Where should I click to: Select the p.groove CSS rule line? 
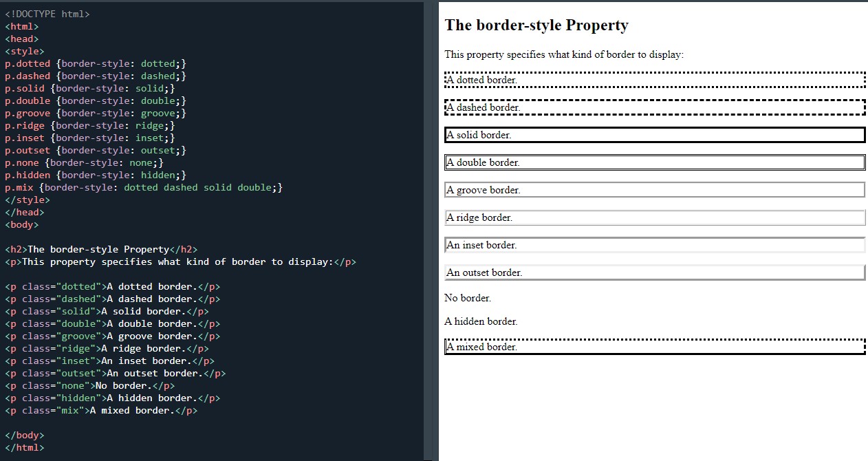96,113
